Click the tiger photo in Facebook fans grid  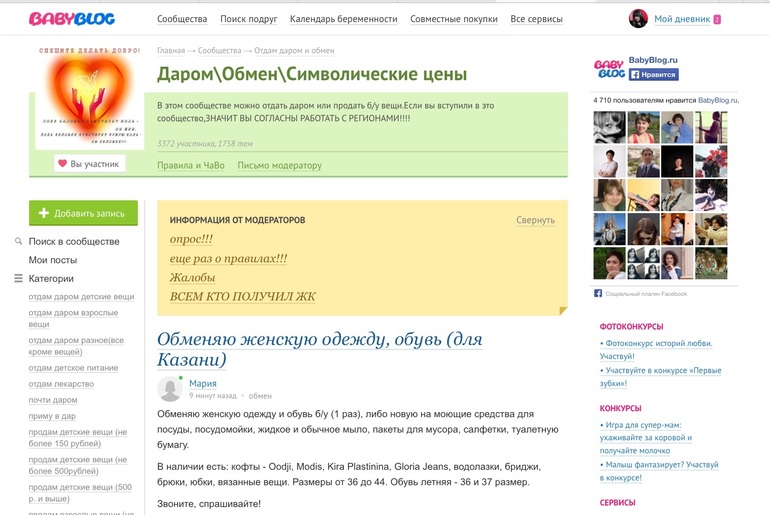point(711,263)
